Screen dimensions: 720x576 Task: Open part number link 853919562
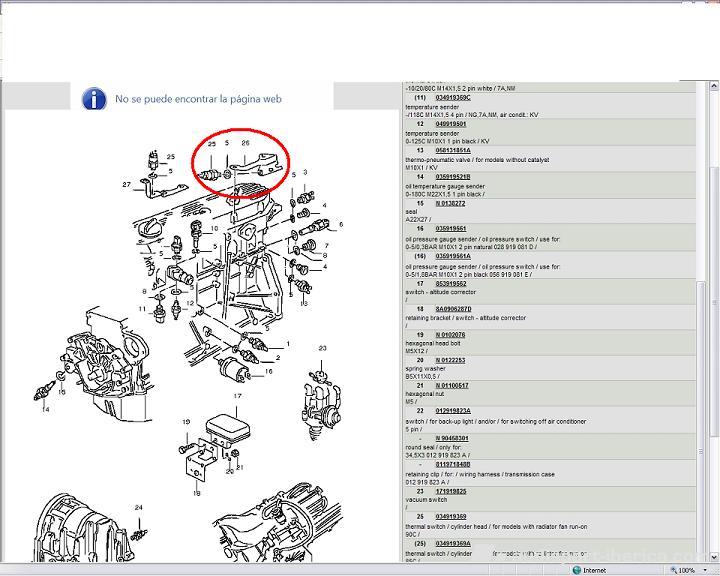click(450, 283)
